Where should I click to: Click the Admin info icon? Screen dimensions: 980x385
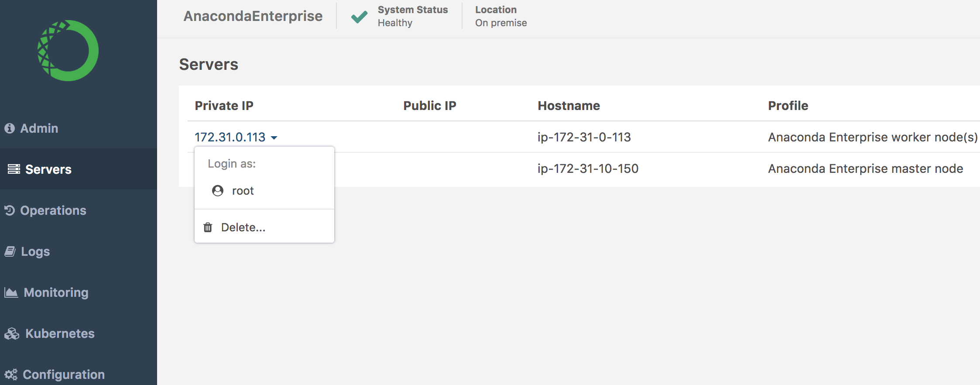click(x=10, y=128)
